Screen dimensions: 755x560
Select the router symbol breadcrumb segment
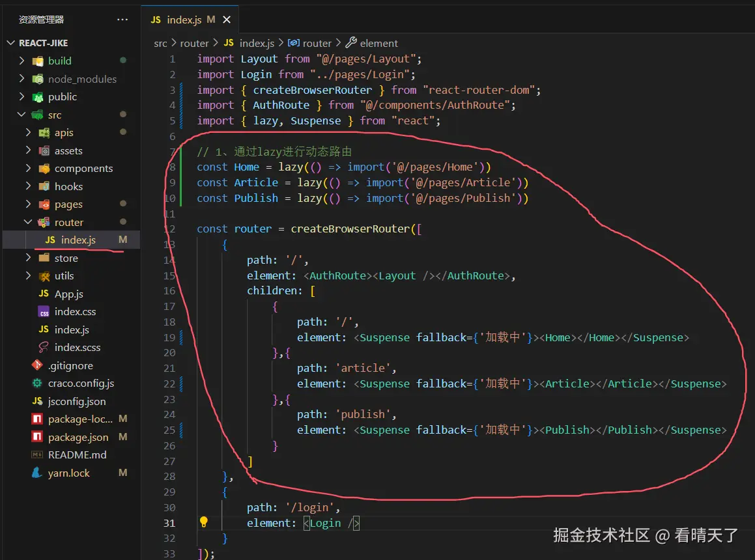310,44
